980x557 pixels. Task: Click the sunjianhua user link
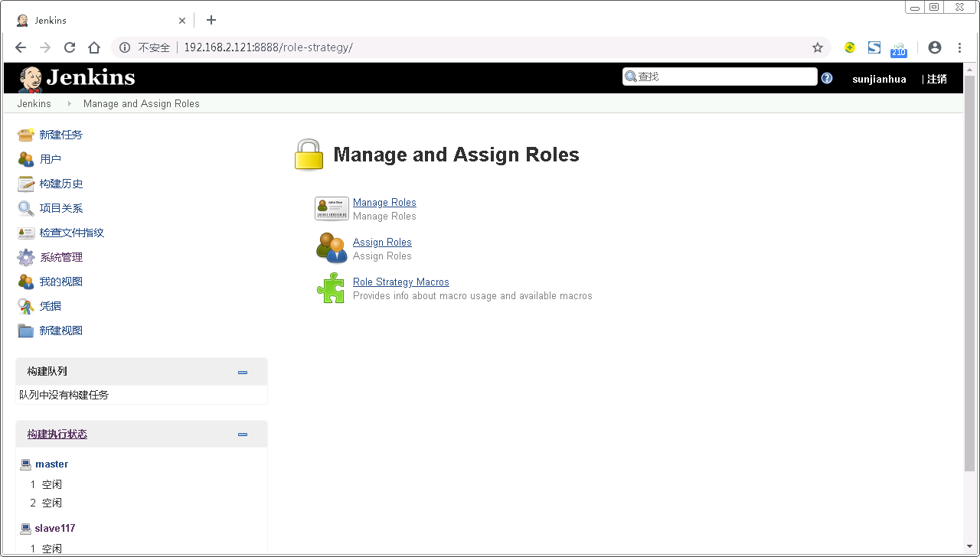[879, 79]
